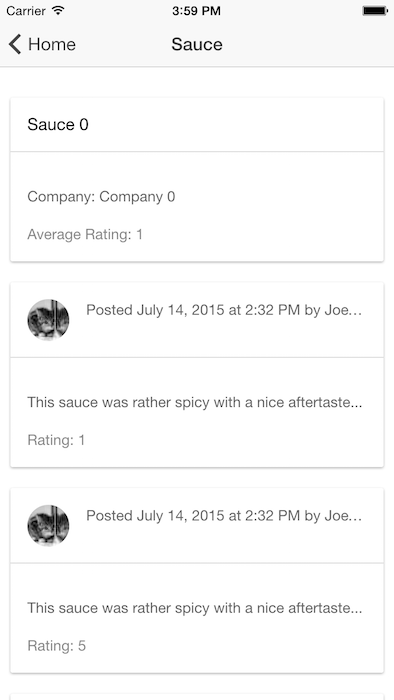Tap the Carrier label in status bar
The image size is (394, 700).
26,11
